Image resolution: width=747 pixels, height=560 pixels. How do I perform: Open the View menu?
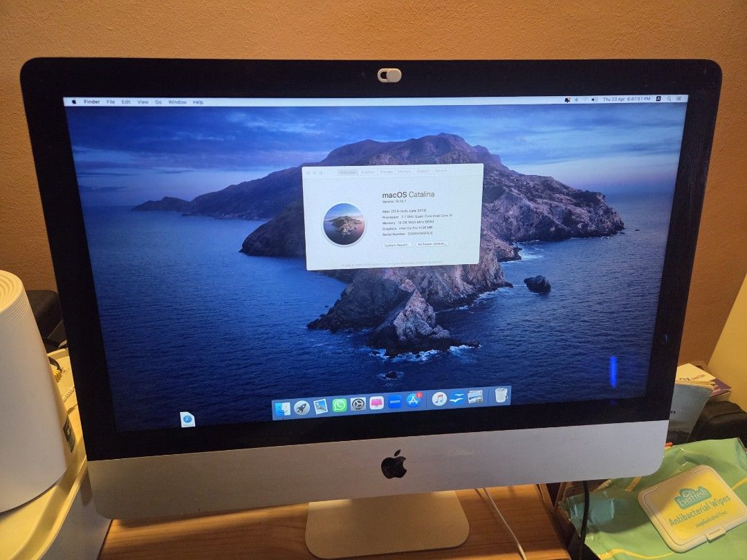[143, 102]
